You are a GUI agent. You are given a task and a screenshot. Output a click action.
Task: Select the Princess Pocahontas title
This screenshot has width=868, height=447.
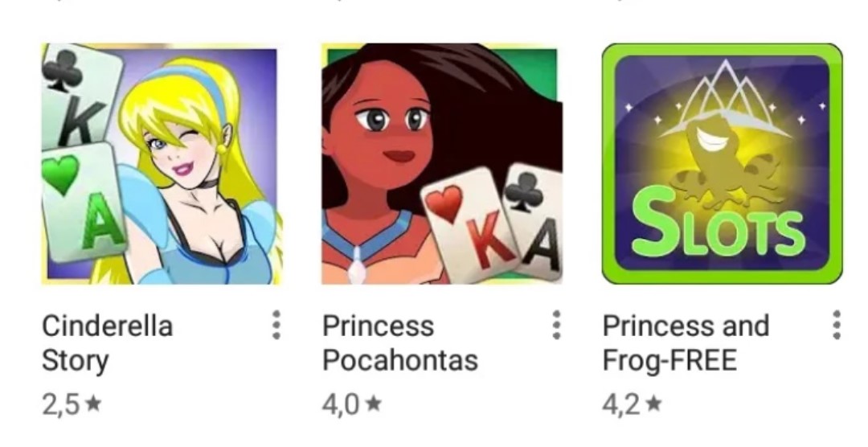[x=400, y=342]
